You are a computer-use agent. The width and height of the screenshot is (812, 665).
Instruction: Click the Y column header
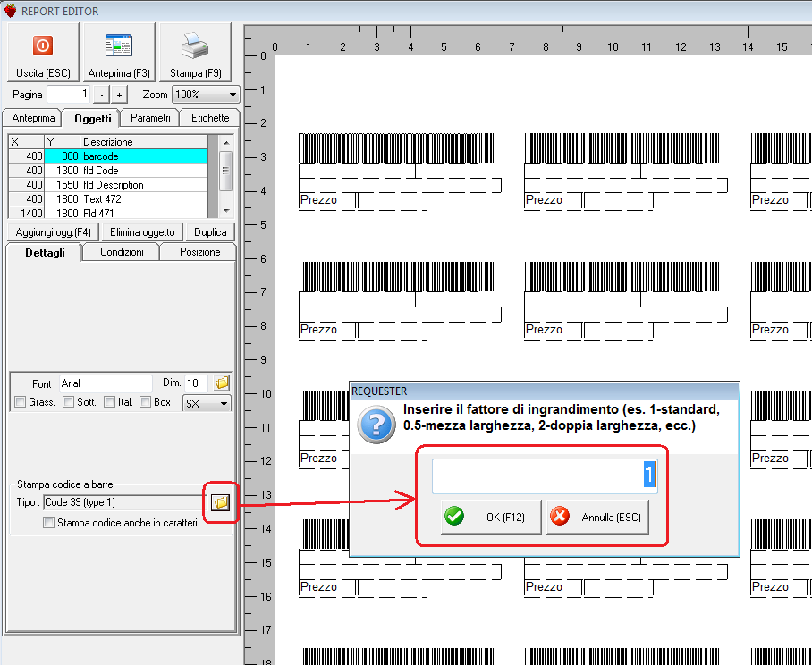pos(62,142)
